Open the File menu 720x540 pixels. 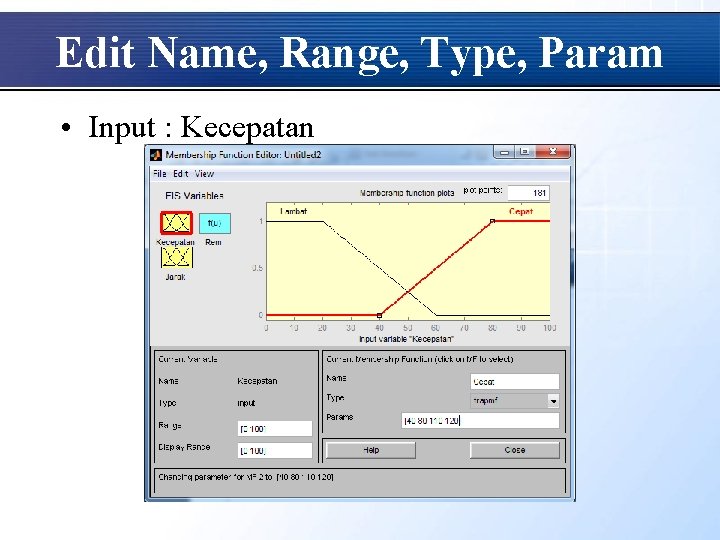159,174
